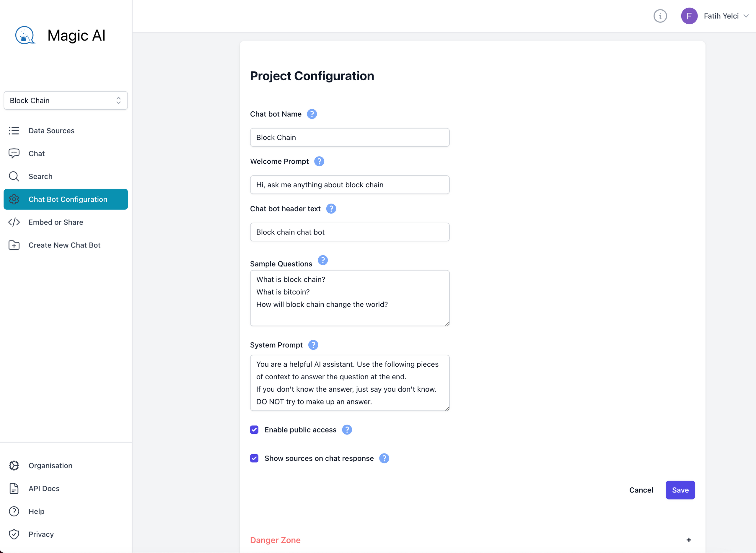Click the information icon at top right
Image resolution: width=756 pixels, height=553 pixels.
click(x=660, y=17)
